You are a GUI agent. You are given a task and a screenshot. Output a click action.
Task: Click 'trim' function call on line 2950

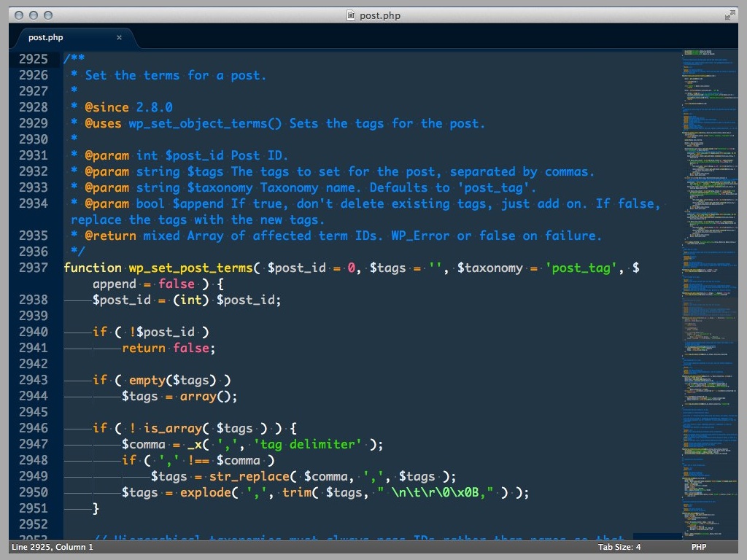pyautogui.click(x=296, y=492)
